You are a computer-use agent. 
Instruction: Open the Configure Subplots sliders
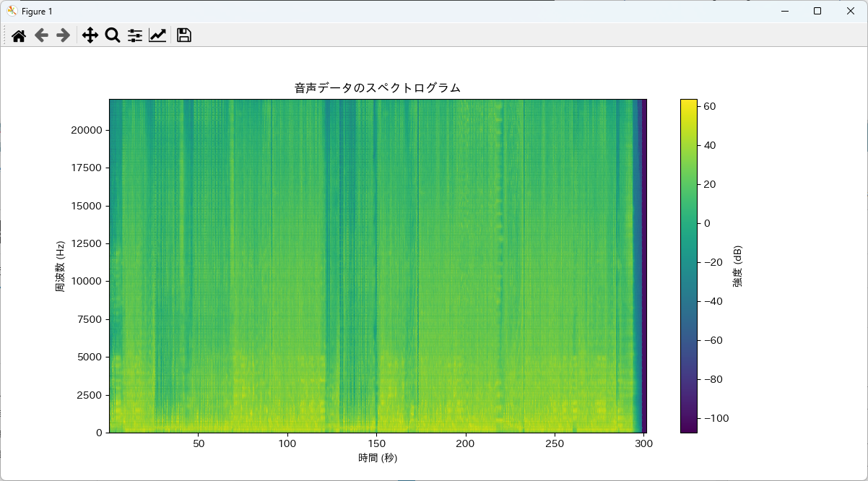point(134,34)
